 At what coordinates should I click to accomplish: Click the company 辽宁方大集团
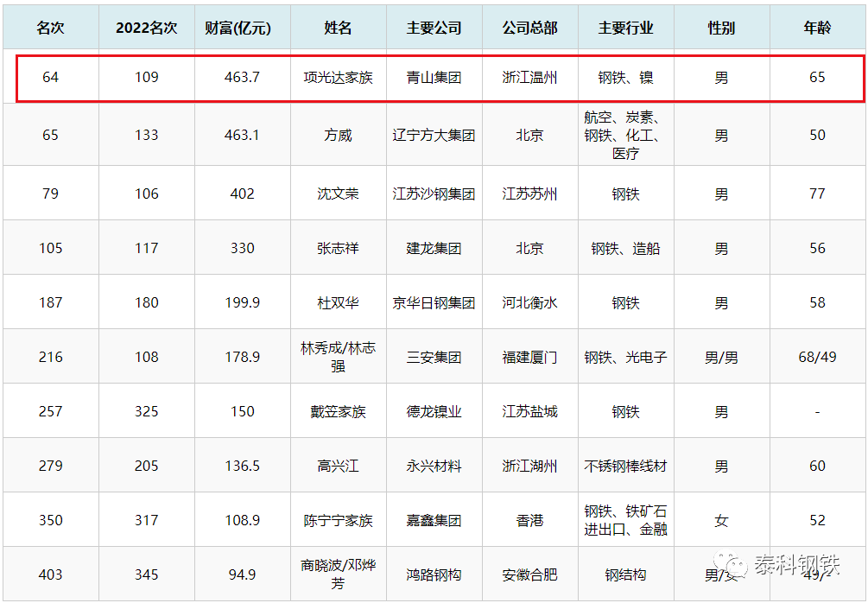point(434,135)
